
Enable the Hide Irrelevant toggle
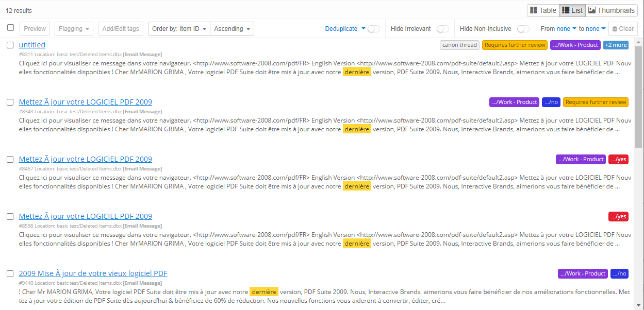pos(442,29)
